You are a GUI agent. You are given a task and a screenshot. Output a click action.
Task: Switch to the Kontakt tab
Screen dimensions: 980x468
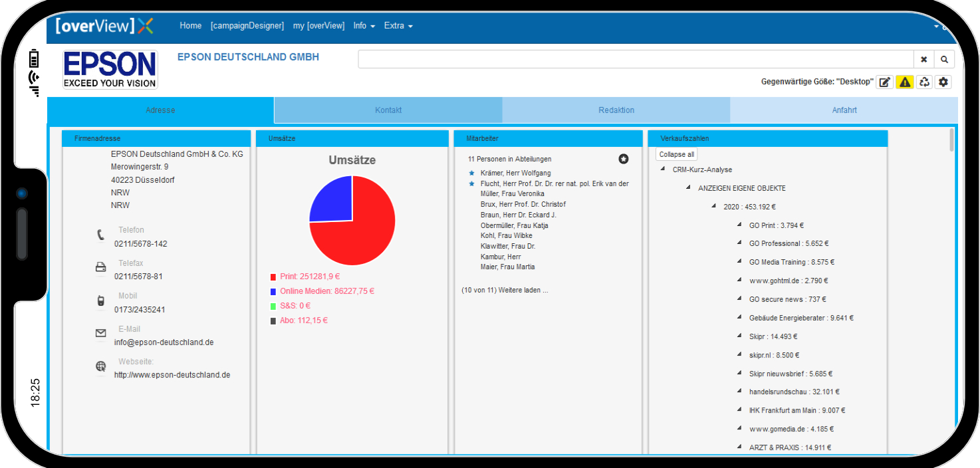pos(388,110)
